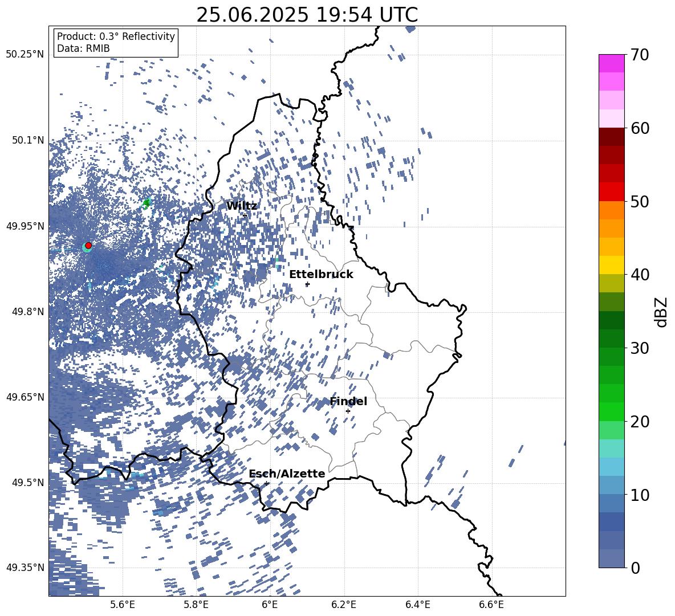Click the 6.6°E longitude tick label
The height and width of the screenshot is (616, 675).
[491, 605]
